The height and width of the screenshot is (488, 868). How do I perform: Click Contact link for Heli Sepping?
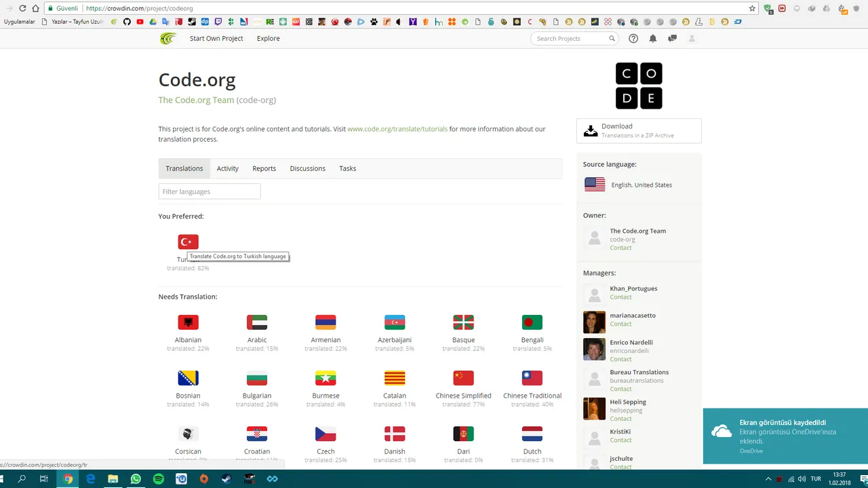pos(620,419)
